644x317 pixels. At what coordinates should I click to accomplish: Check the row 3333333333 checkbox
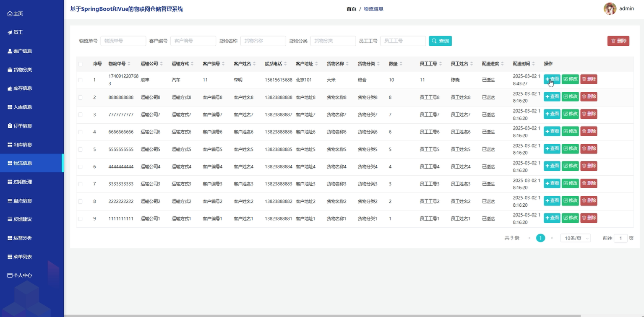point(80,184)
